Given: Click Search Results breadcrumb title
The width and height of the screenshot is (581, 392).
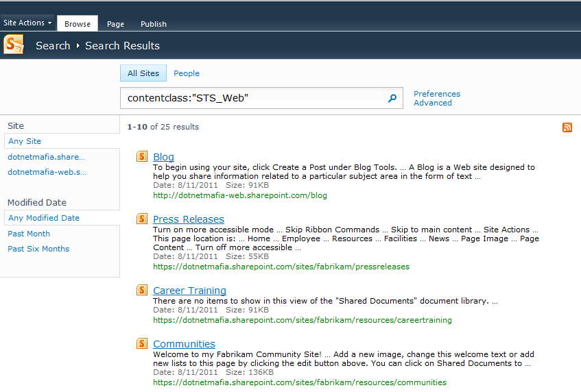Looking at the screenshot, I should 123,45.
